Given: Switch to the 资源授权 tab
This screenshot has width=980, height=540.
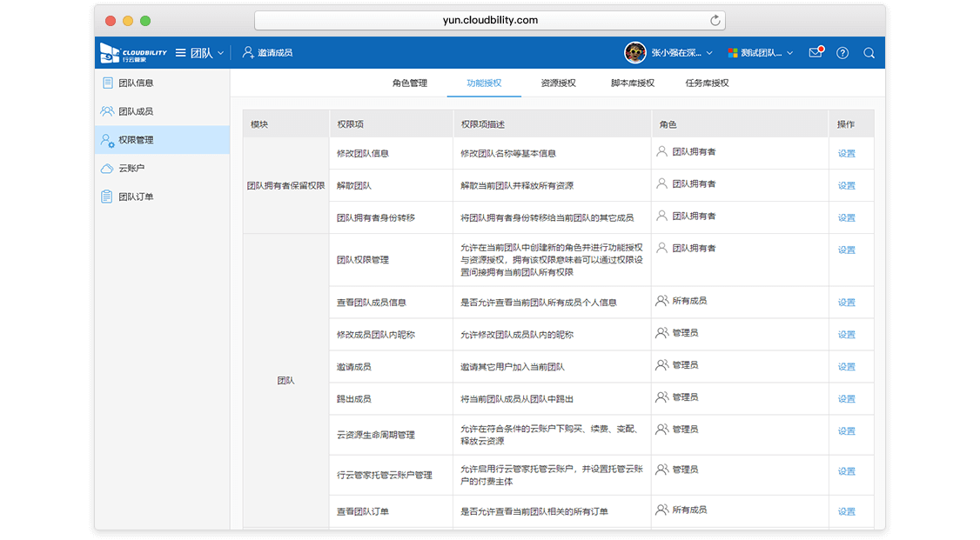Looking at the screenshot, I should 558,83.
